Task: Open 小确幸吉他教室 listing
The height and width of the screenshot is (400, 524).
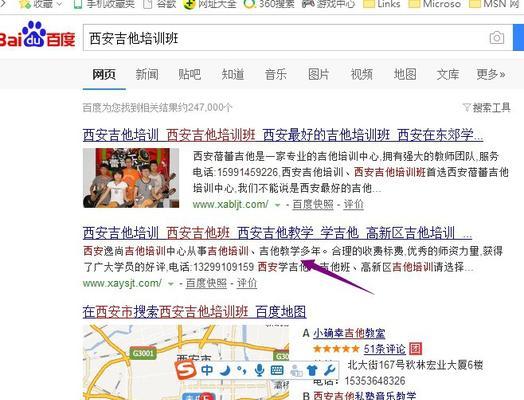Action: pos(349,333)
